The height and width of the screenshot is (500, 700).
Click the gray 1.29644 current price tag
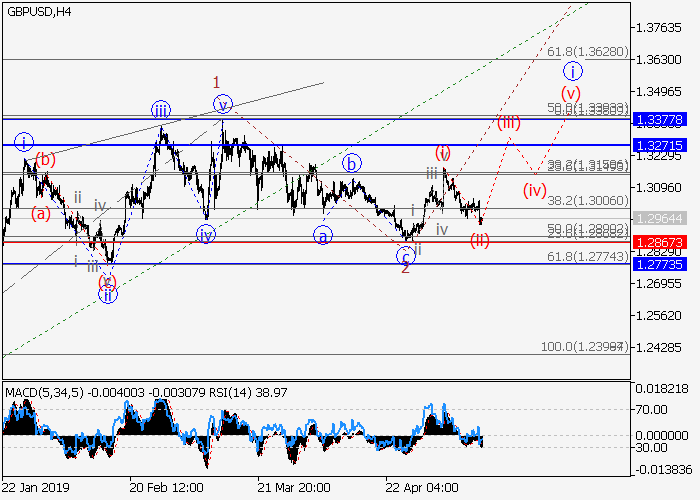pyautogui.click(x=658, y=217)
